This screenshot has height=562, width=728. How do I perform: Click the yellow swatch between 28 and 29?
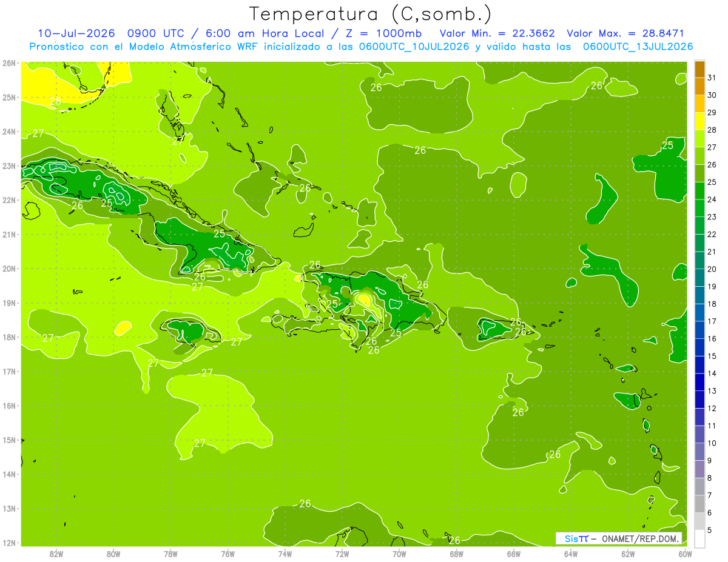tap(699, 121)
